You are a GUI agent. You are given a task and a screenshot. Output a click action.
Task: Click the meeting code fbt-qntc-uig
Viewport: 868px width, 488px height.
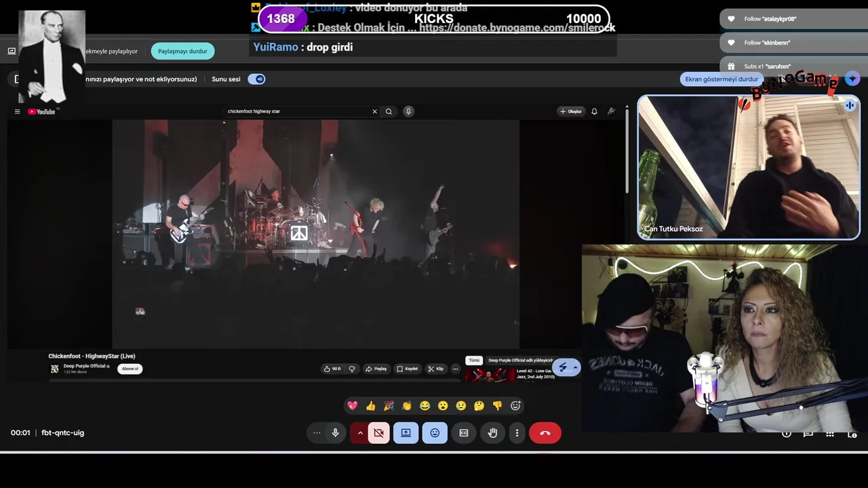(62, 432)
